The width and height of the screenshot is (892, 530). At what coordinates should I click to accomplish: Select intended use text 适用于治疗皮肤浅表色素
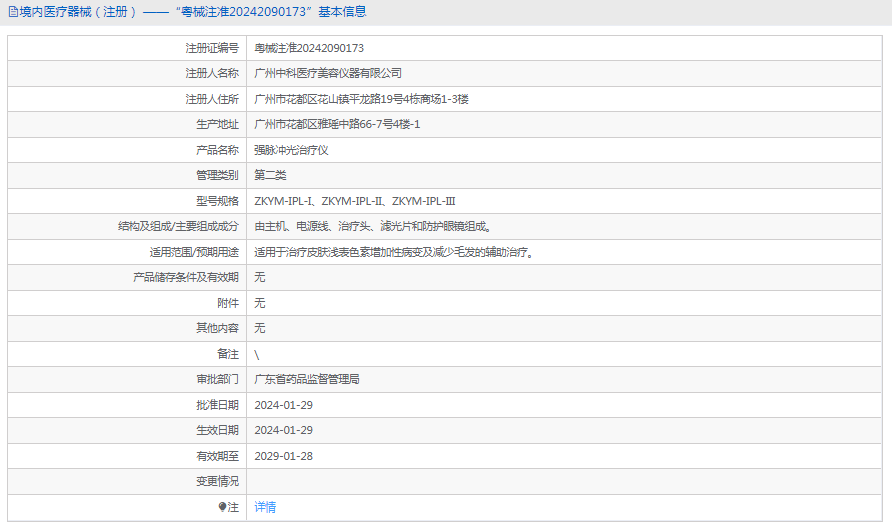point(312,252)
